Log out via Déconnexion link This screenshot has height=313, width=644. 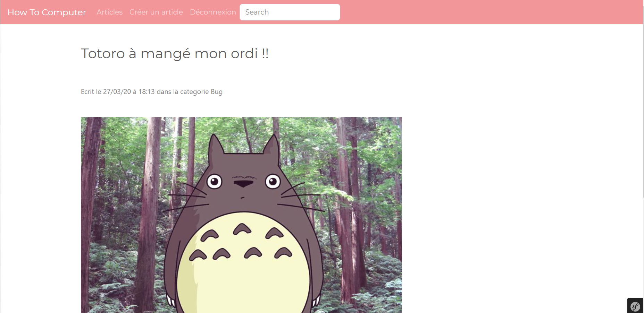point(213,12)
